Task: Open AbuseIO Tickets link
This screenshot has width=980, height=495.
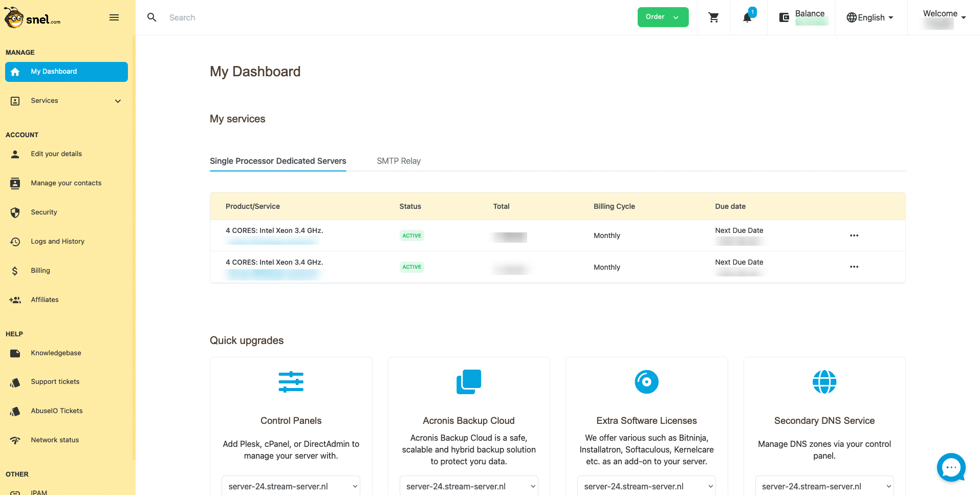Action: click(57, 411)
